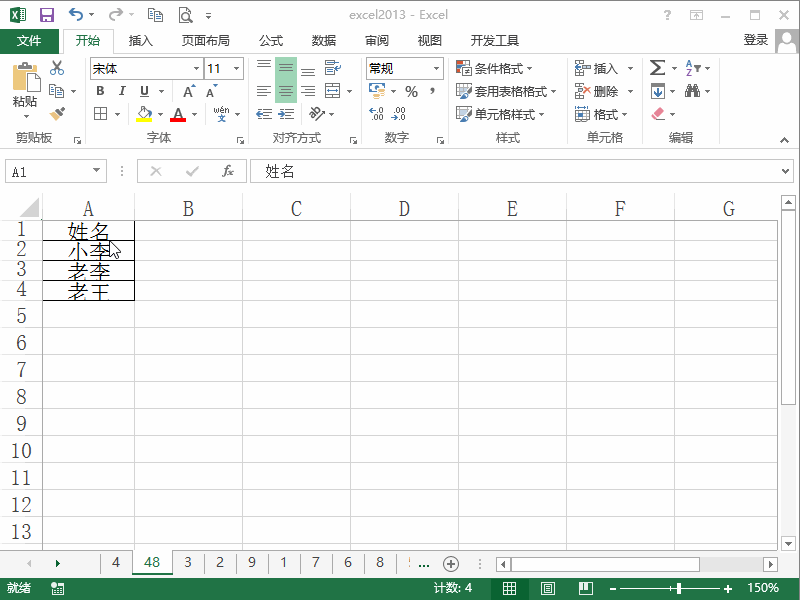Open the fill color dropdown arrow
The height and width of the screenshot is (600, 800).
[x=161, y=113]
